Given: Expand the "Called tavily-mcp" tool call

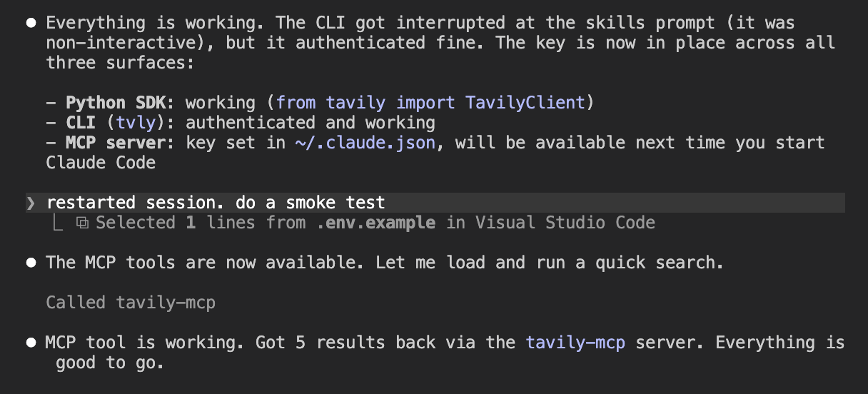Looking at the screenshot, I should pos(131,303).
